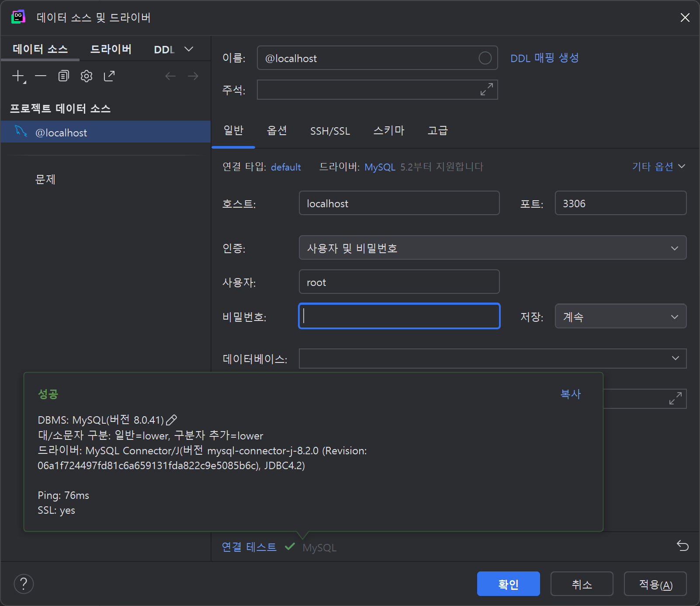Click the 확인 OK button
Screen dimensions: 700x606
[508, 584]
